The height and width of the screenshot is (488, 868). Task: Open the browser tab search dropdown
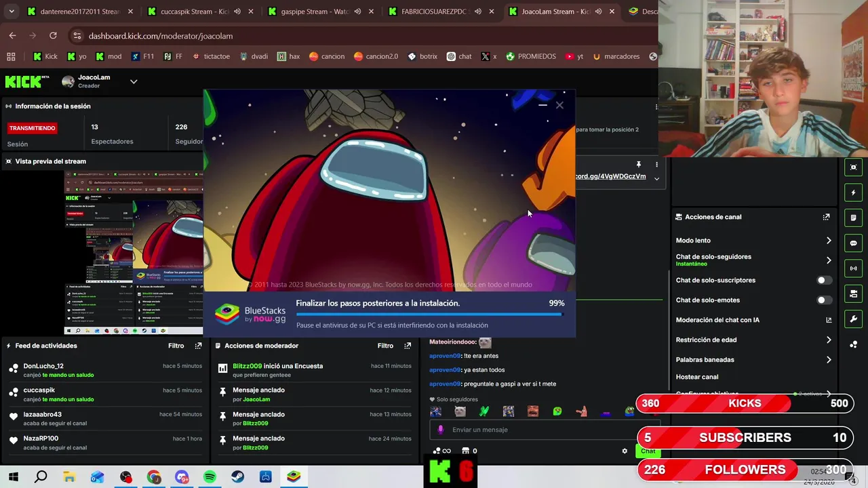[x=11, y=12]
